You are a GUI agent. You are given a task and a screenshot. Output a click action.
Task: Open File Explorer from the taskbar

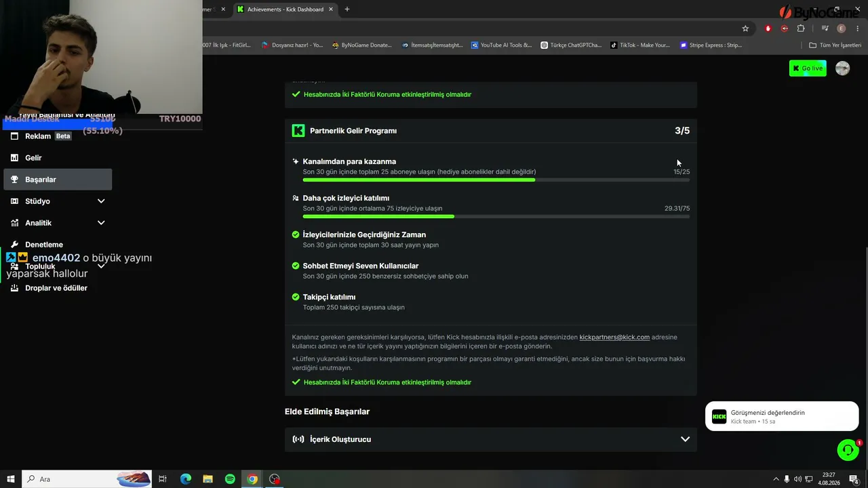point(208,479)
